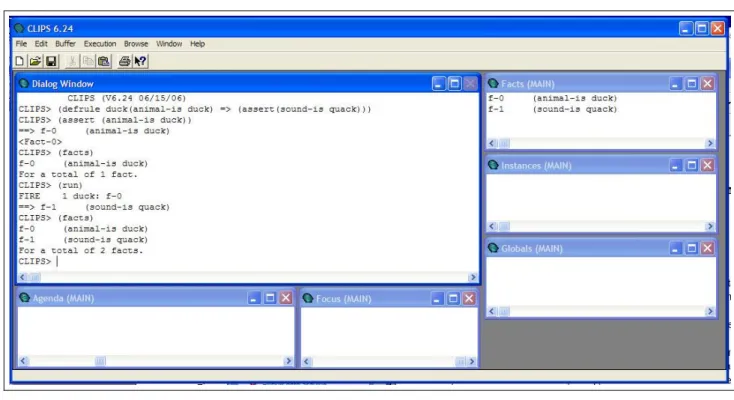Screen dimensions: 734x400
Task: Close the Focus (MAIN) window
Action: point(469,298)
